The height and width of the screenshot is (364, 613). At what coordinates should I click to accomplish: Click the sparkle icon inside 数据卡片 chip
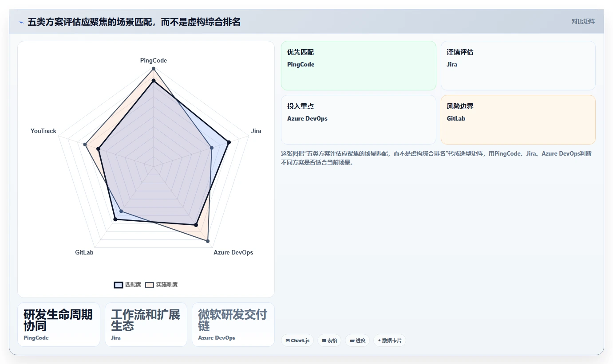coord(379,341)
